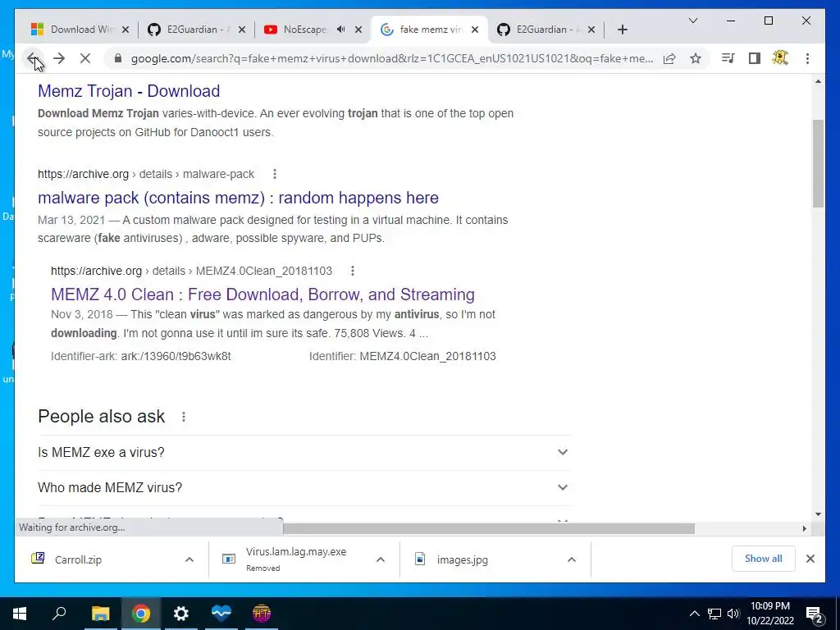840x630 pixels.
Task: Open the blue heartbeat monitor taskbar app
Action: tap(221, 614)
